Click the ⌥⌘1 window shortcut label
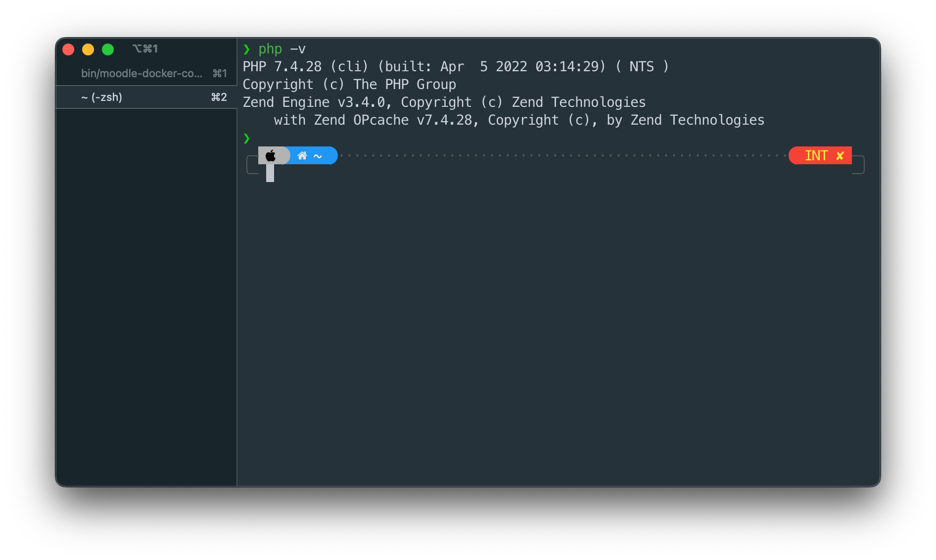Screen dimensions: 936x560 (x=145, y=48)
